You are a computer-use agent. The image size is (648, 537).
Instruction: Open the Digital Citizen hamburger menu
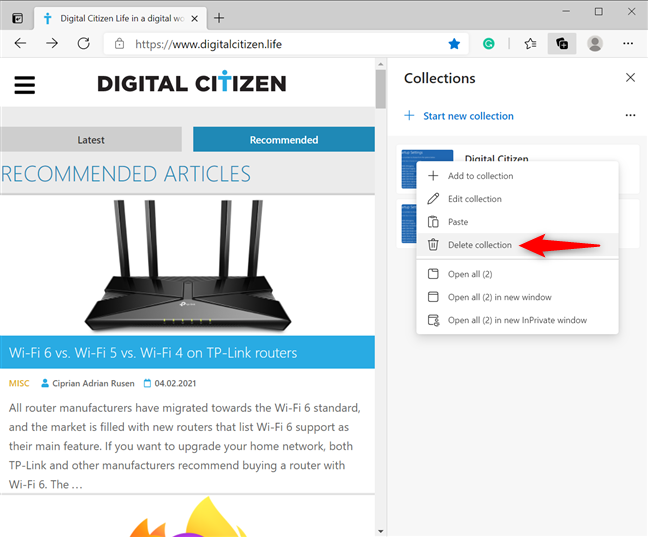[24, 85]
